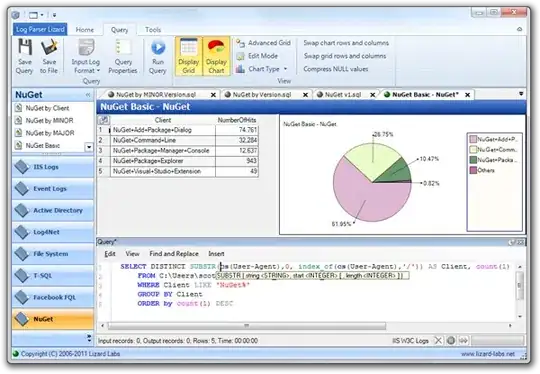Open the Log4Net group
540x374 pixels.
pyautogui.click(x=53, y=232)
